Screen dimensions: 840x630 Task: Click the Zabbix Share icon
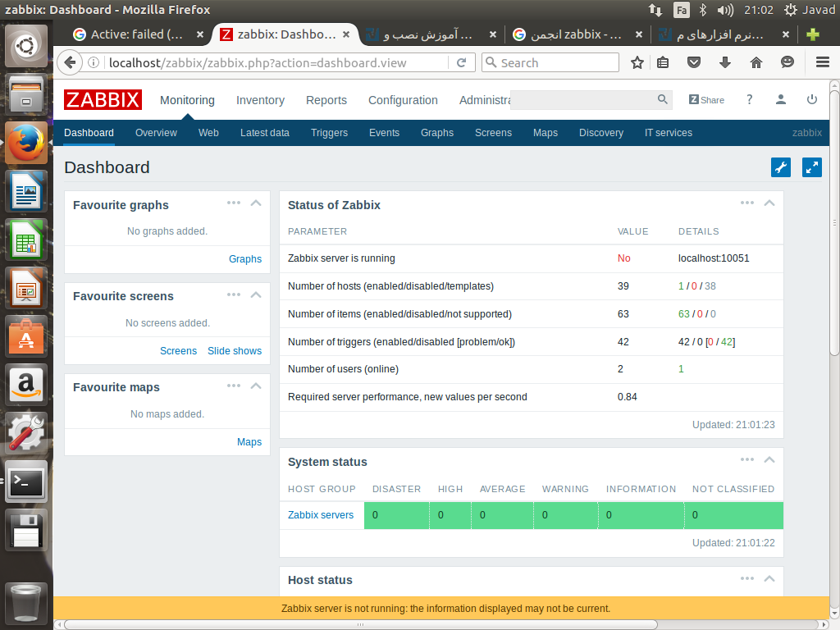[x=706, y=100]
